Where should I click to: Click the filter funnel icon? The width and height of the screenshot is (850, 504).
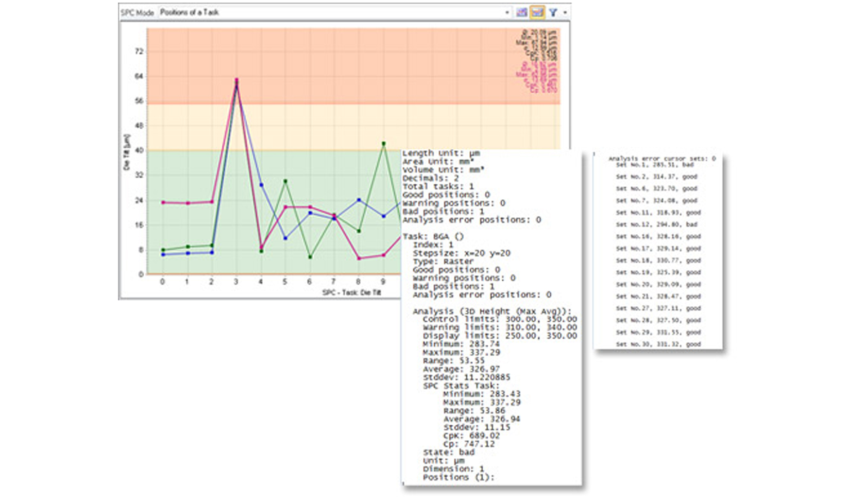click(x=553, y=12)
